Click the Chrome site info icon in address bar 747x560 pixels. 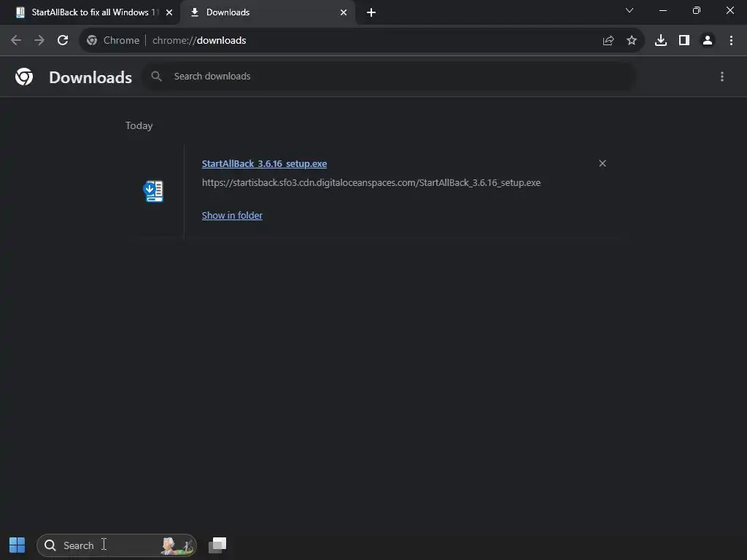coord(92,41)
